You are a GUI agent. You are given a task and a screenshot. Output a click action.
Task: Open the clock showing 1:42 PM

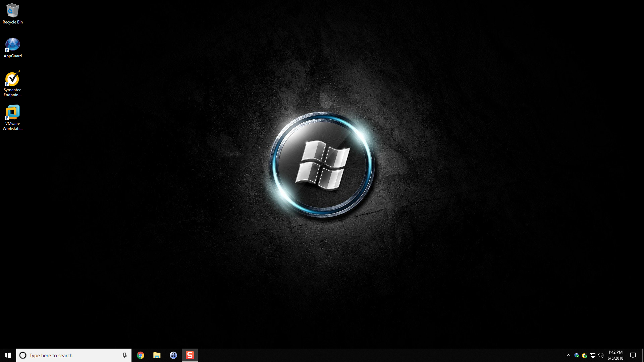coord(615,355)
